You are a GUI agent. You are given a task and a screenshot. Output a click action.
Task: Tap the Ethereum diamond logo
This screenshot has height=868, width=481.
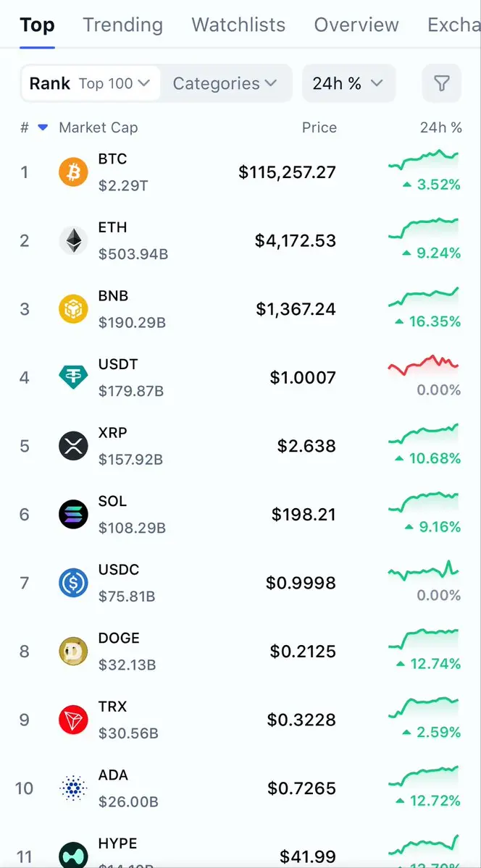[x=73, y=241]
